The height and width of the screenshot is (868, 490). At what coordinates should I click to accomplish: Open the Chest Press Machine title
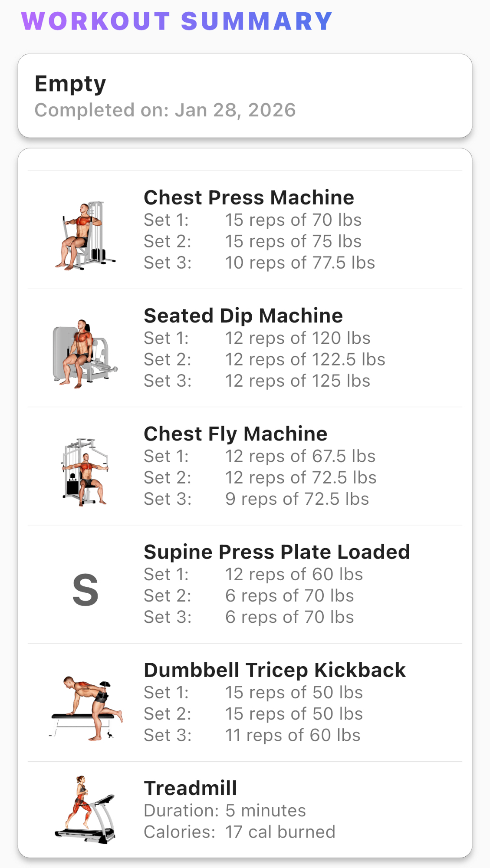click(249, 197)
